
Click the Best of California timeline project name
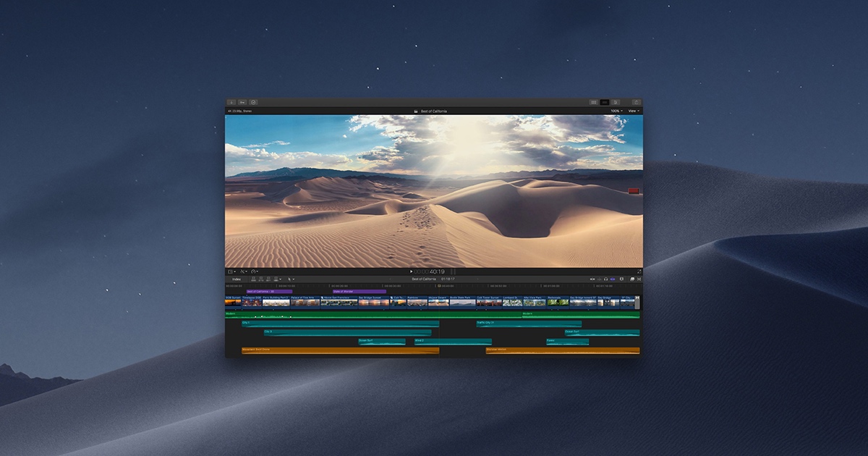pos(424,279)
